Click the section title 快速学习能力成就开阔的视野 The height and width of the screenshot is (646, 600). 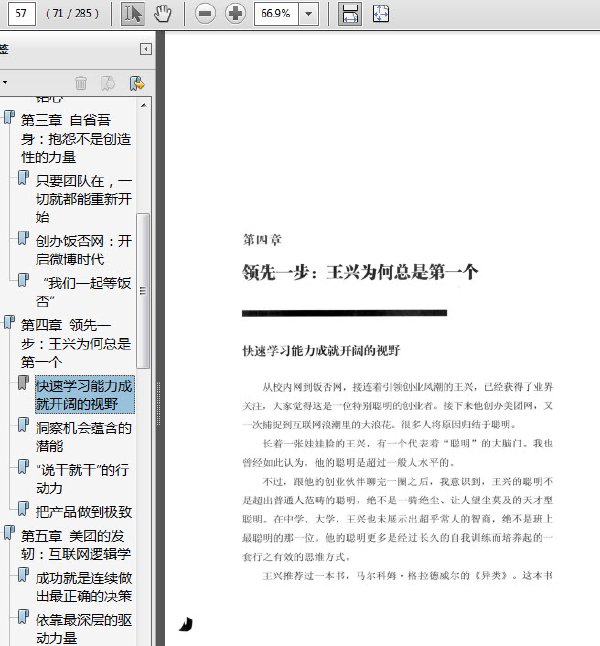(x=321, y=351)
